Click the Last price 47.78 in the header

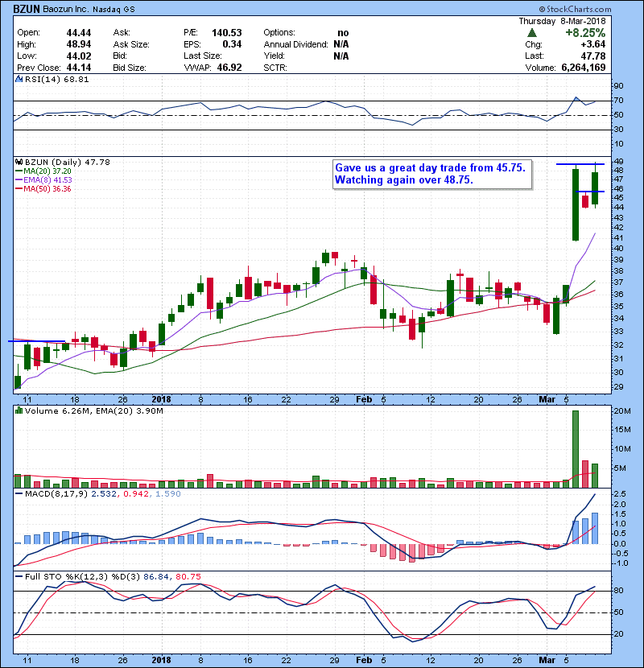(x=594, y=56)
